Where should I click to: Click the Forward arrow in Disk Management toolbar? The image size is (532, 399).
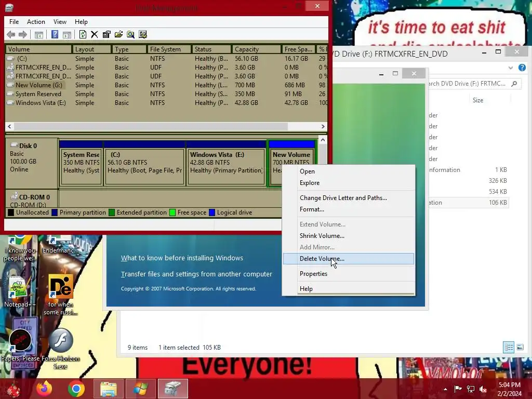click(23, 34)
